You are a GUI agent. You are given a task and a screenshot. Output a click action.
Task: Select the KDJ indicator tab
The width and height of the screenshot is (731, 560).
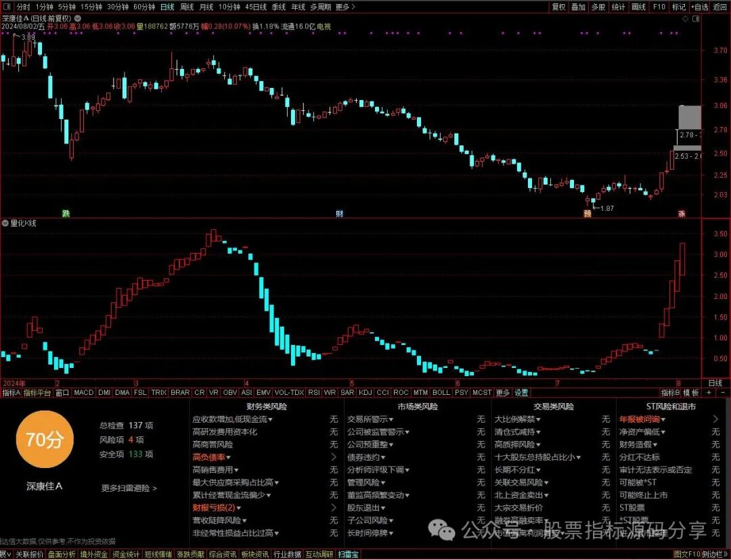click(x=365, y=393)
